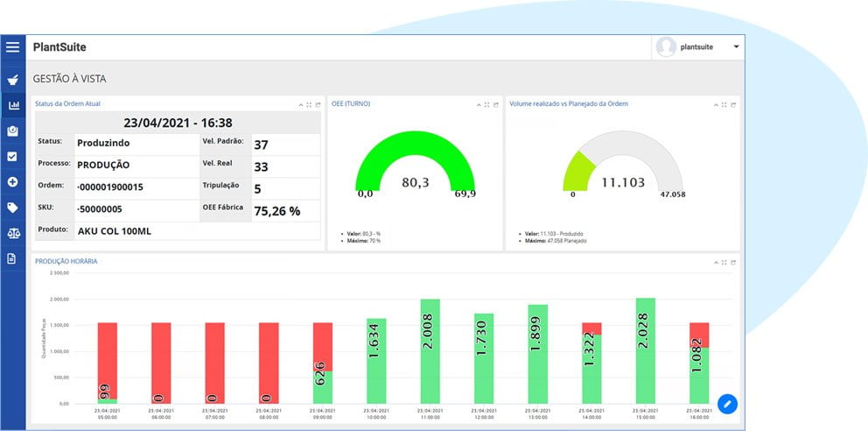Export the OEE (TURNO) panel

pos(496,105)
